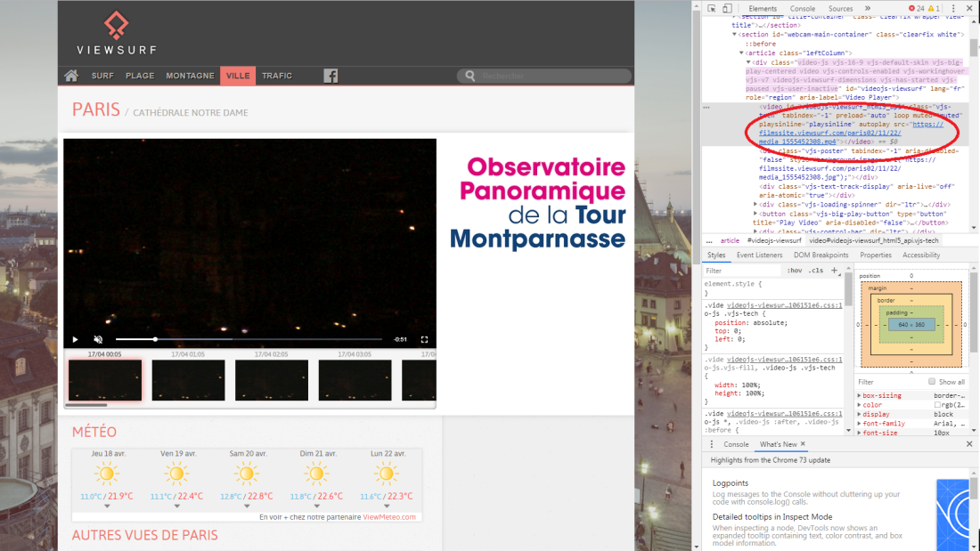Viewport: 980px width, 551px height.
Task: Select the article breadcrumb
Action: point(730,240)
